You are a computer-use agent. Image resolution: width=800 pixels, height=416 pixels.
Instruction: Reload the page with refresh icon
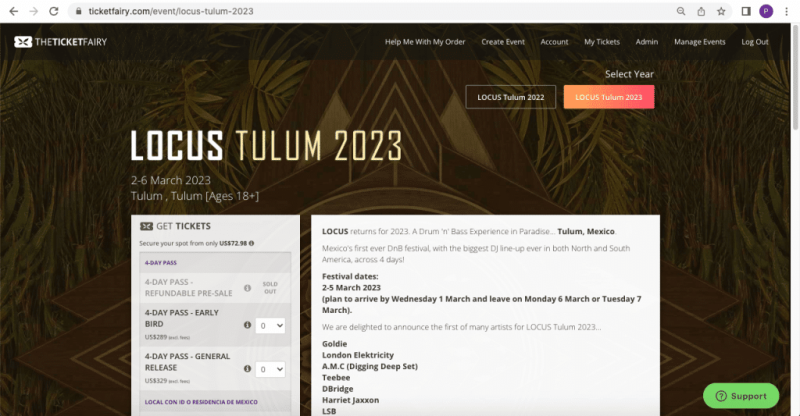[54, 11]
